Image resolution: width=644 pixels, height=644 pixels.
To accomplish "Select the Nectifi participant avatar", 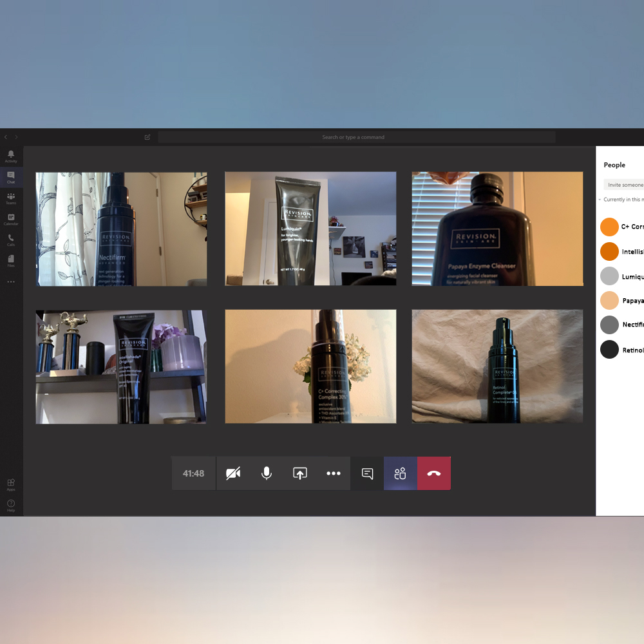I will (x=609, y=325).
